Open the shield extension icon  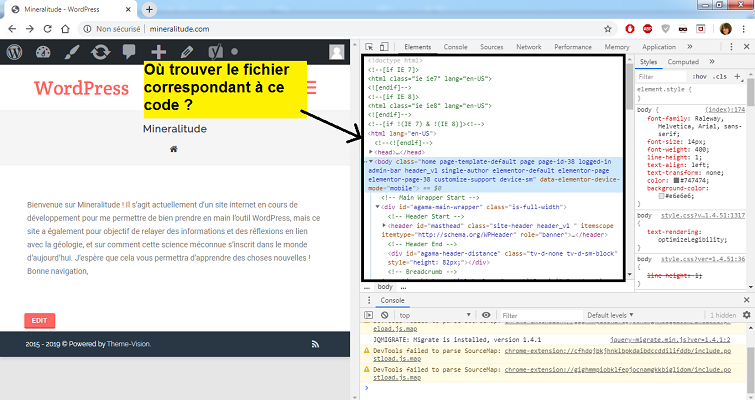click(x=665, y=29)
